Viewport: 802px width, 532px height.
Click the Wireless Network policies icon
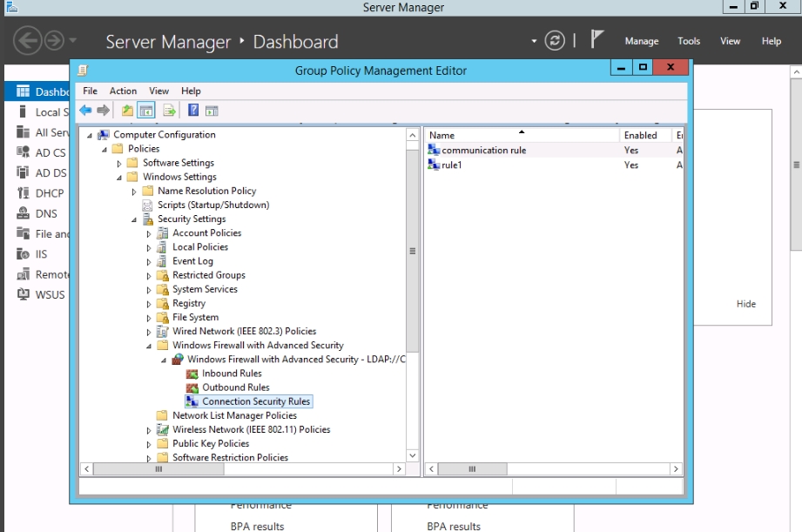point(163,430)
